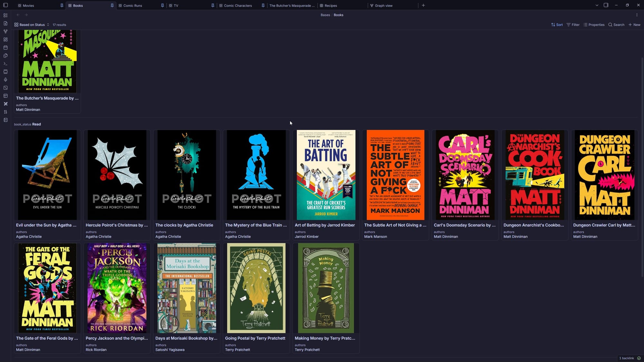Image resolution: width=644 pixels, height=362 pixels.
Task: Unpin the Books tab
Action: tap(112, 5)
